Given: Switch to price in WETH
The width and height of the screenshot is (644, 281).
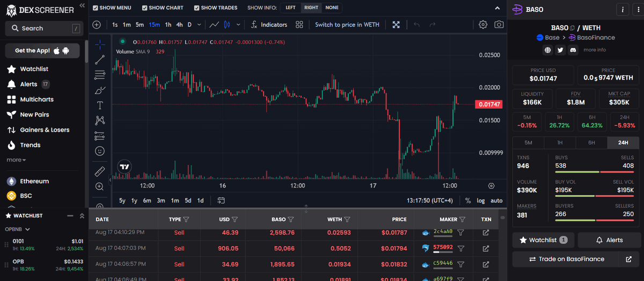Looking at the screenshot, I should 347,25.
